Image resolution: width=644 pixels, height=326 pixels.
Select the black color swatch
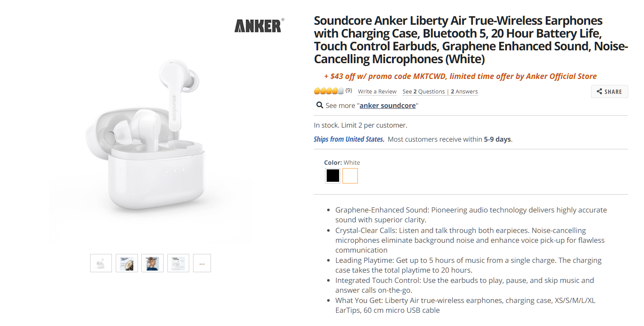click(333, 176)
